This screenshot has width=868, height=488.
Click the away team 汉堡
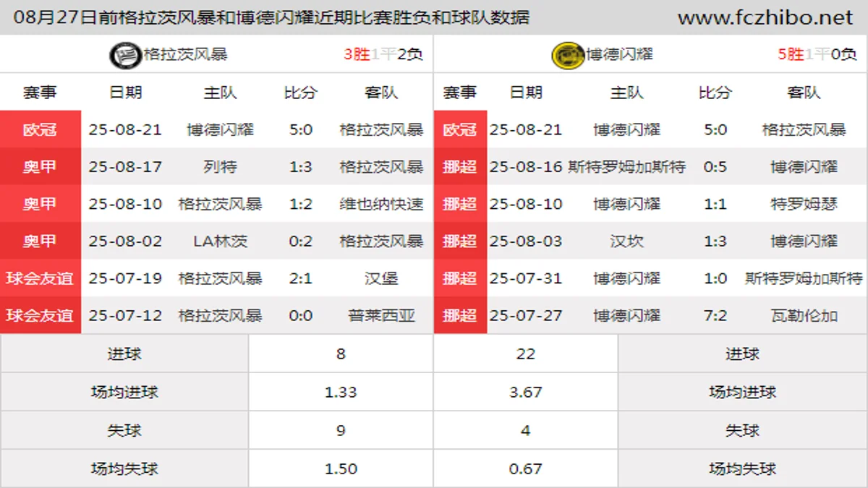point(381,278)
